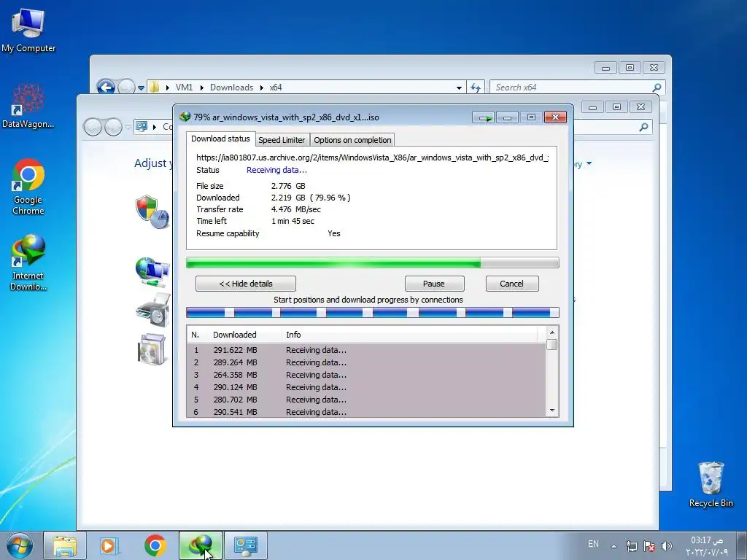Show hidden tray icons arrow
The width and height of the screenshot is (747, 560).
point(614,546)
